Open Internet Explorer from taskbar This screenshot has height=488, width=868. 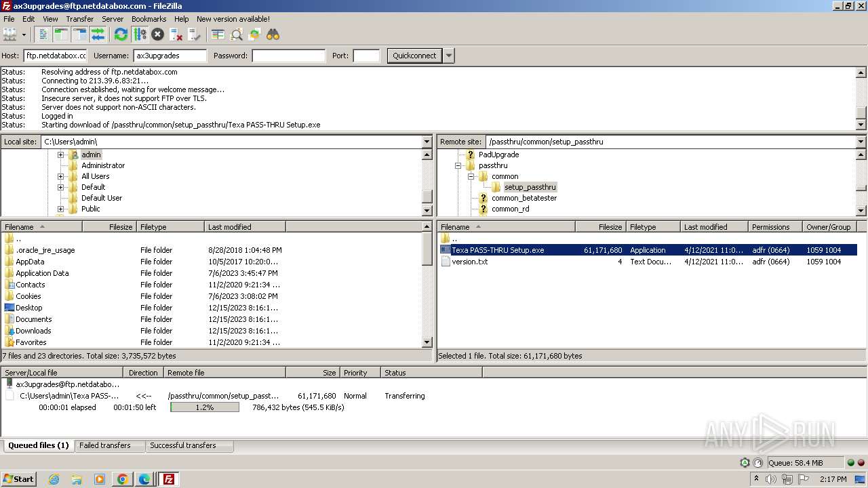(54, 479)
